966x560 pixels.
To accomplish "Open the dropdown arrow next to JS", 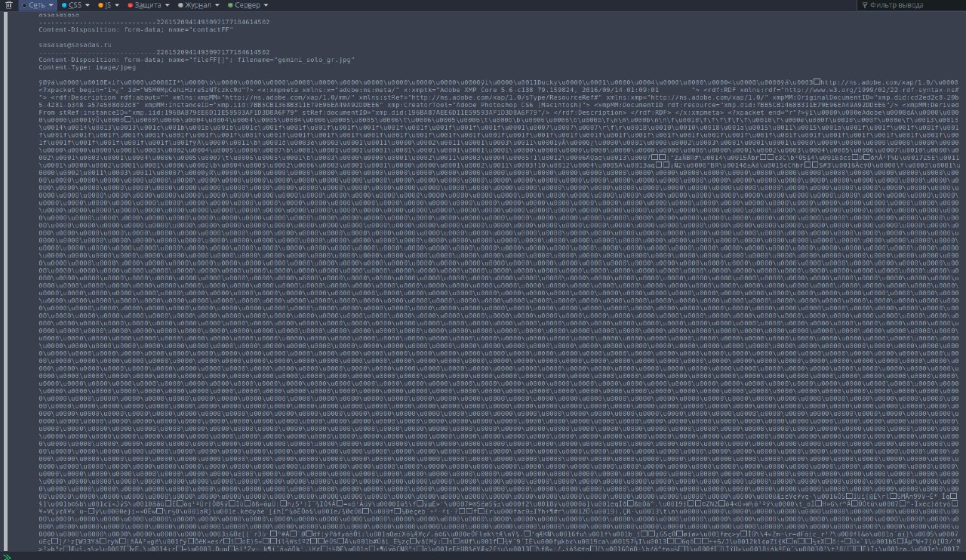I will (117, 5).
